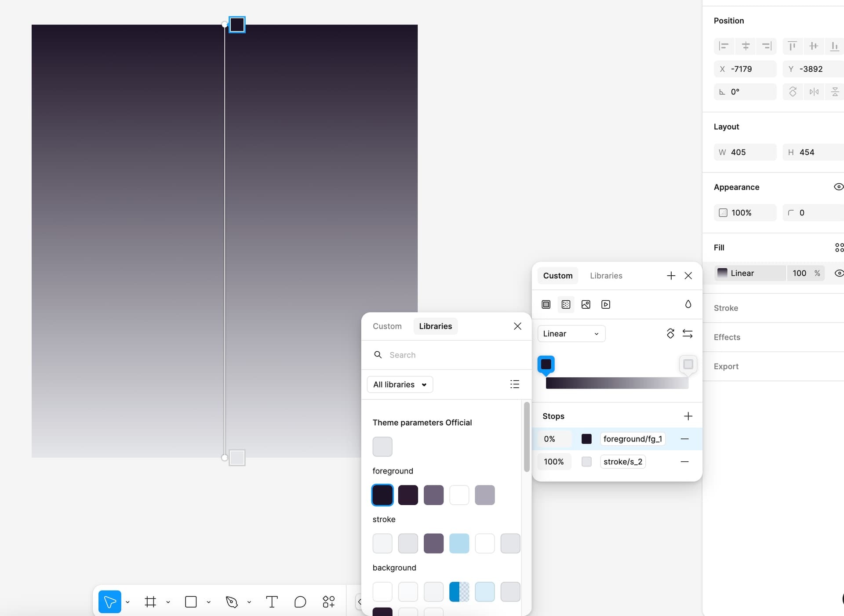Image resolution: width=844 pixels, height=616 pixels.
Task: Select the Vector Pen tool
Action: click(x=231, y=601)
